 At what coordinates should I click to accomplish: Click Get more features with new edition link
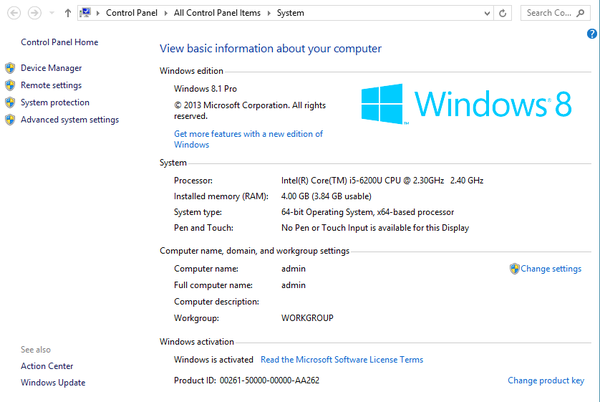coord(248,139)
